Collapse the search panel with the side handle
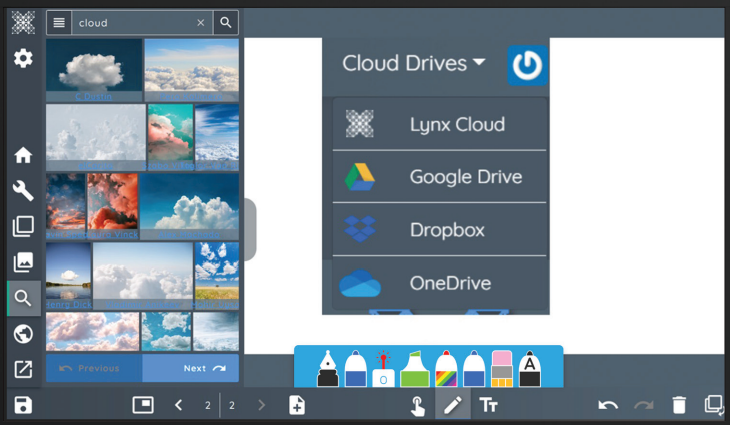This screenshot has width=730, height=425. tap(250, 229)
